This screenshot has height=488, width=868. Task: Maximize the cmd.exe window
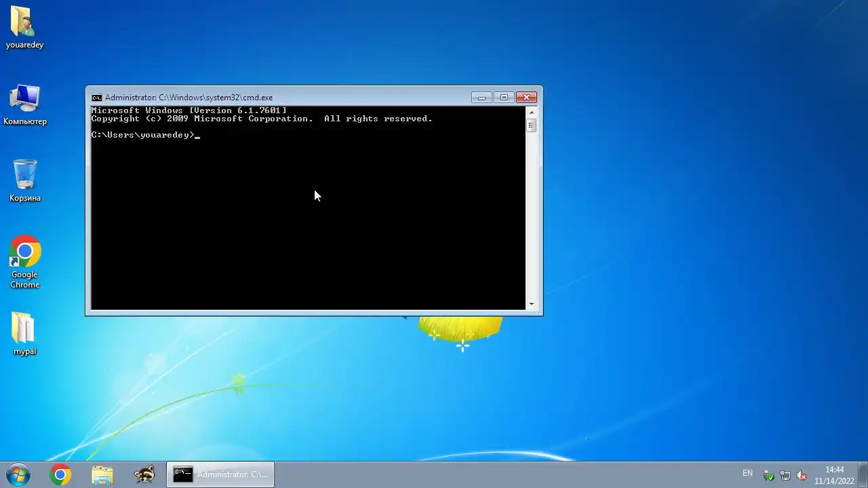click(x=504, y=98)
